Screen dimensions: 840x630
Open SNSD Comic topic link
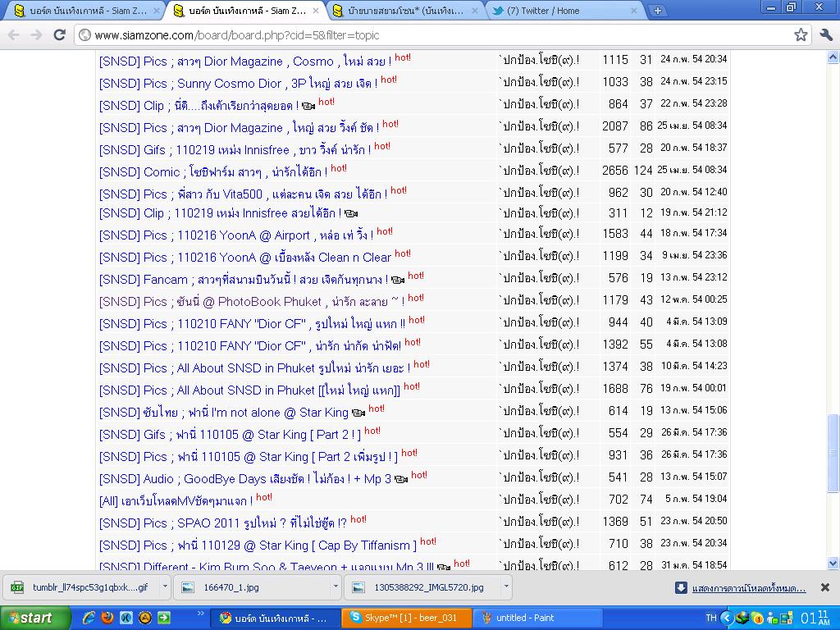tap(213, 172)
